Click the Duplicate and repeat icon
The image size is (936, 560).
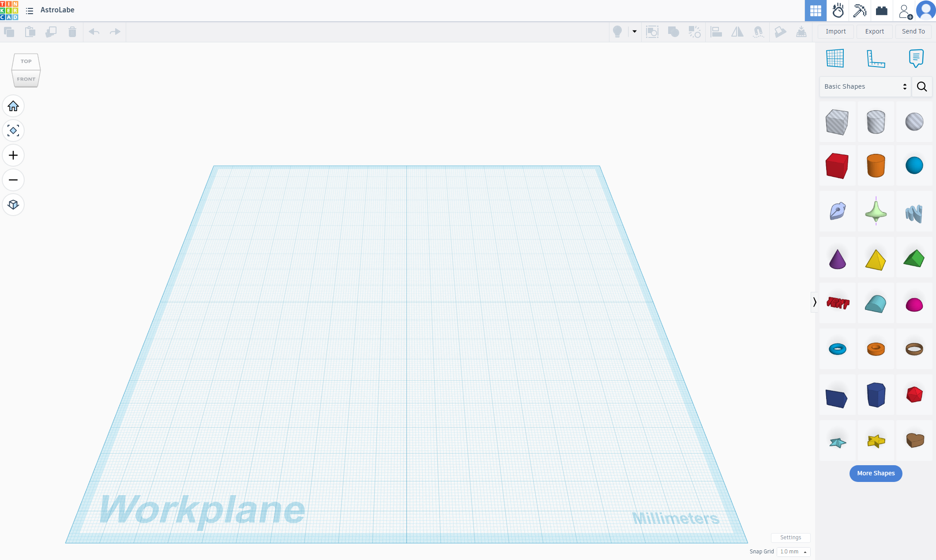[51, 32]
